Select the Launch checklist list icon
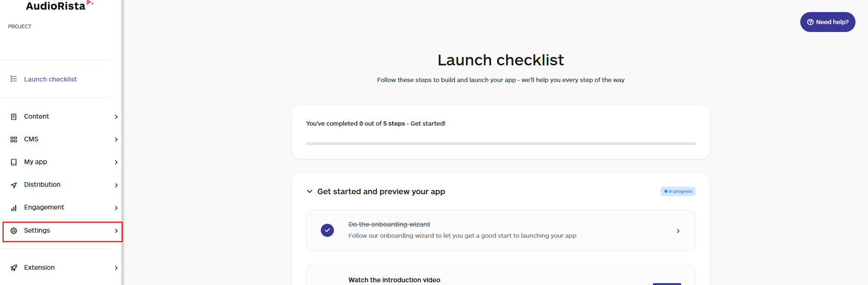 point(14,79)
